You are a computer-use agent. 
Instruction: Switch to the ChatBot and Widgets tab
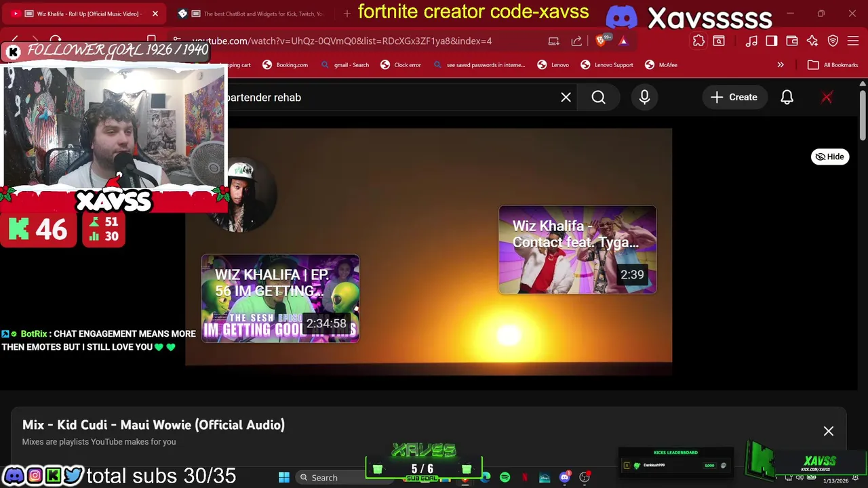pos(251,14)
